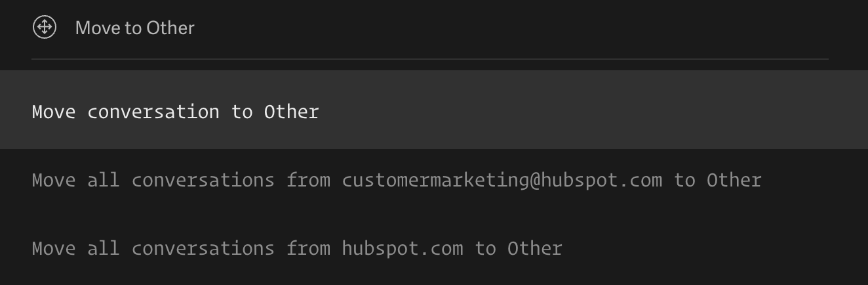Click the customermarketing@hubspot.com email address text
The height and width of the screenshot is (285, 868).
pyautogui.click(x=502, y=180)
